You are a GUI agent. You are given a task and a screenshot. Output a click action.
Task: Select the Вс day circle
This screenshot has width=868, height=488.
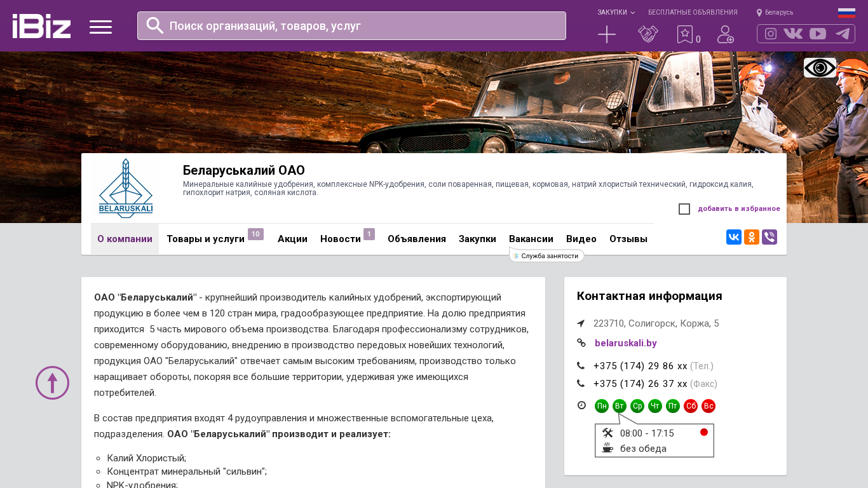pyautogui.click(x=709, y=406)
